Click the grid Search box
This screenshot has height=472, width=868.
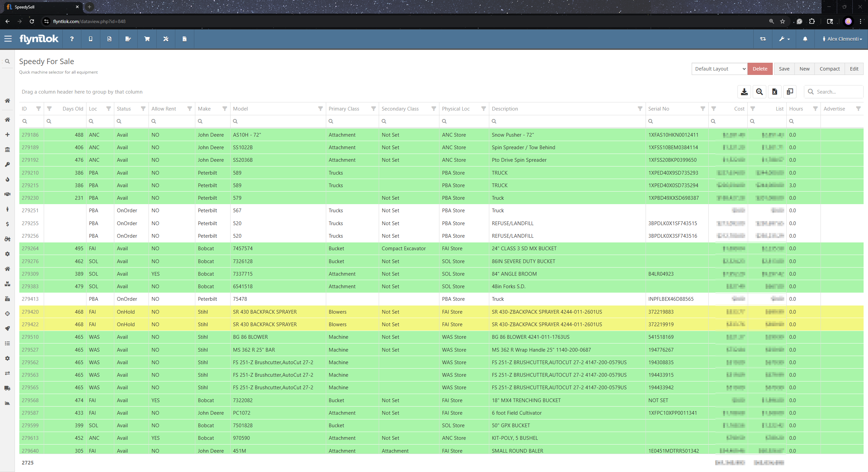(x=834, y=92)
